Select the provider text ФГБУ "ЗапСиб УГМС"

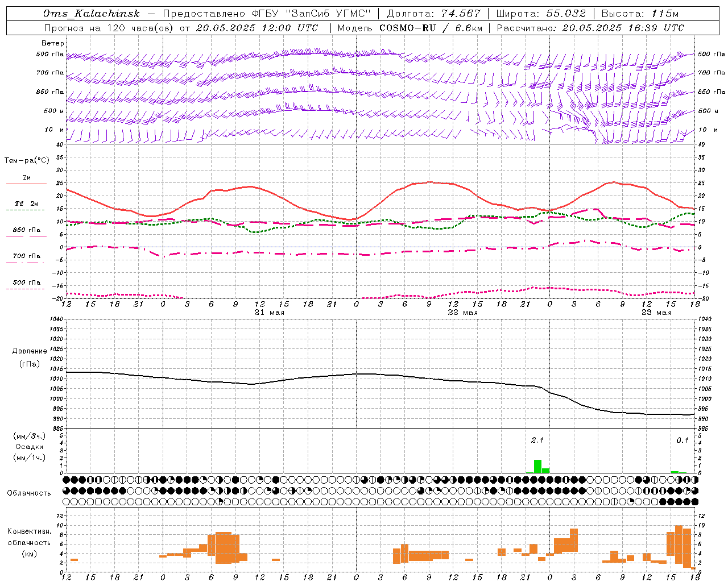(x=311, y=14)
